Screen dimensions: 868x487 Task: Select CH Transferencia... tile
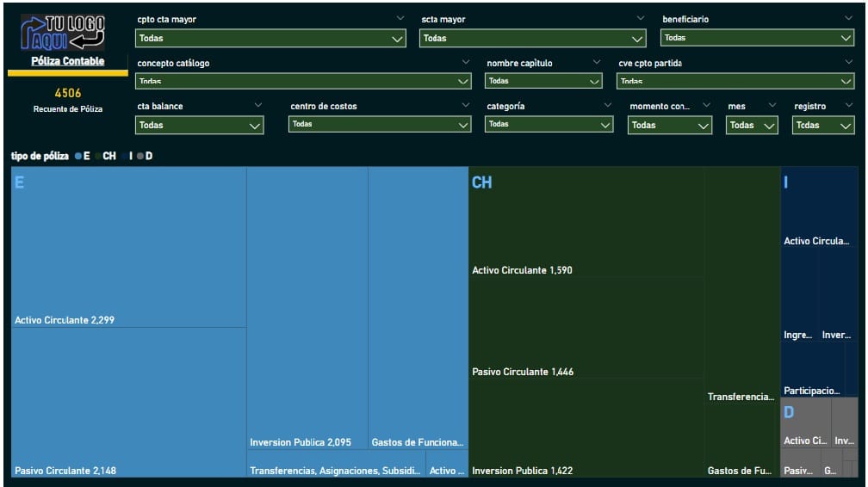pos(741,286)
